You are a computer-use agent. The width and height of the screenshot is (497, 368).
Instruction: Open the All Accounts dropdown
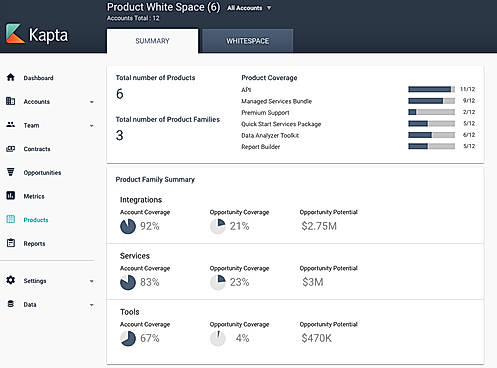click(249, 8)
